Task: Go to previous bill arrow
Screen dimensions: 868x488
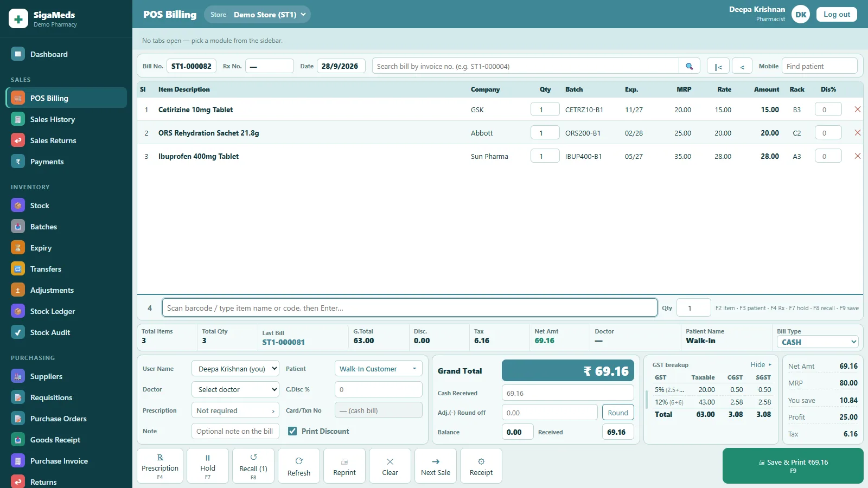Action: click(x=742, y=66)
